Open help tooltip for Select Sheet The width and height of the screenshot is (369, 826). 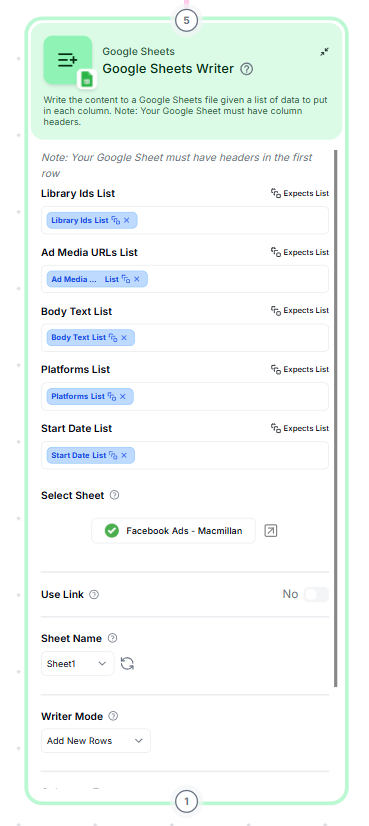tap(114, 495)
